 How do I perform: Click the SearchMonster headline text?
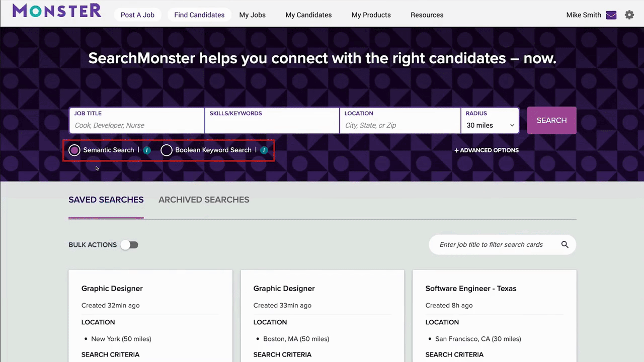tap(322, 59)
